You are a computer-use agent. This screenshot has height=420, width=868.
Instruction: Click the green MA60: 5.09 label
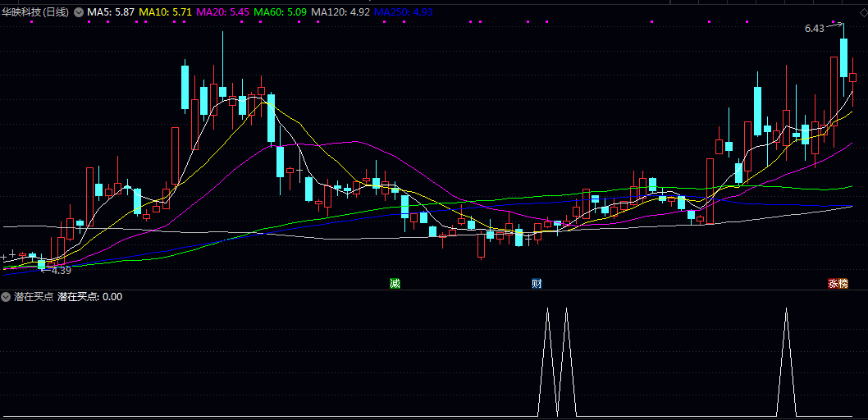pyautogui.click(x=281, y=11)
